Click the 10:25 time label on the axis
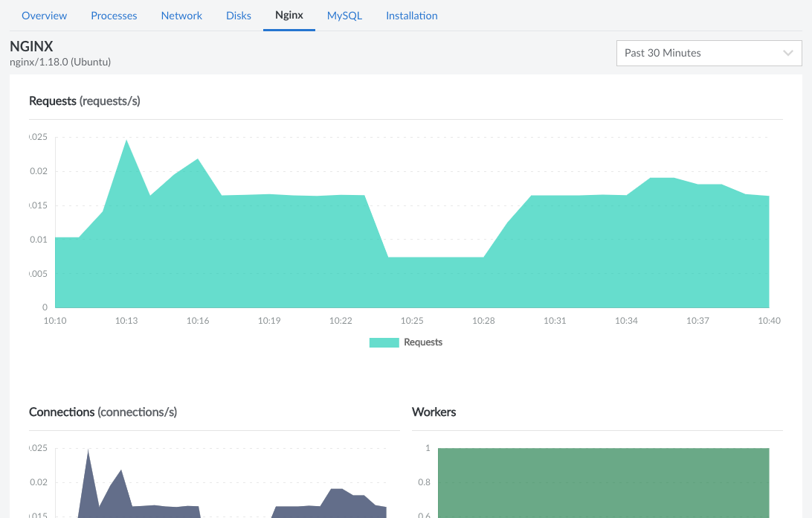Image resolution: width=812 pixels, height=518 pixels. click(411, 320)
